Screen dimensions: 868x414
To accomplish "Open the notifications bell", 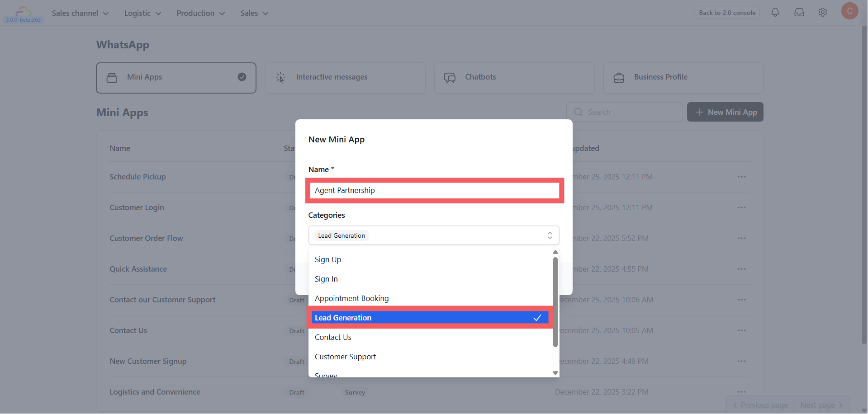I will [775, 13].
